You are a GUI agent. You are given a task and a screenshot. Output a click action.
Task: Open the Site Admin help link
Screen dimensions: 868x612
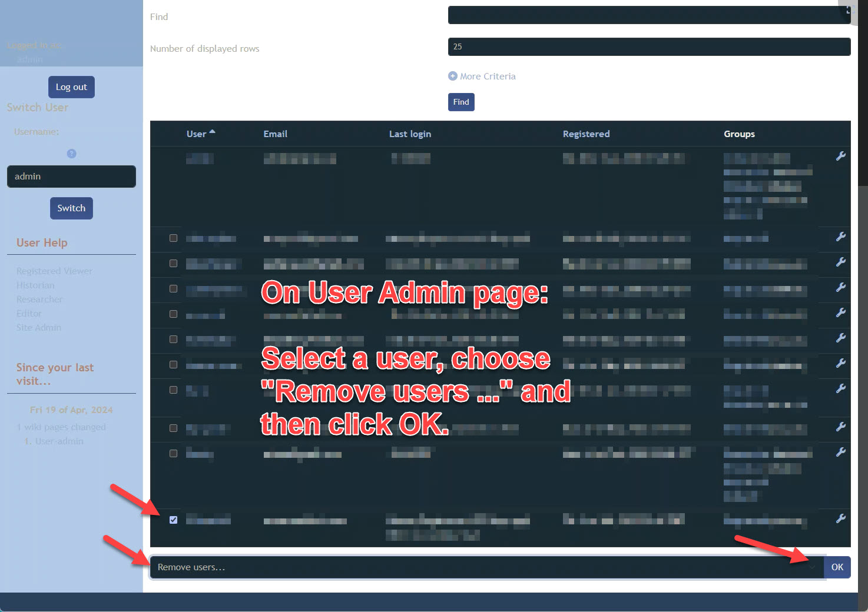39,328
